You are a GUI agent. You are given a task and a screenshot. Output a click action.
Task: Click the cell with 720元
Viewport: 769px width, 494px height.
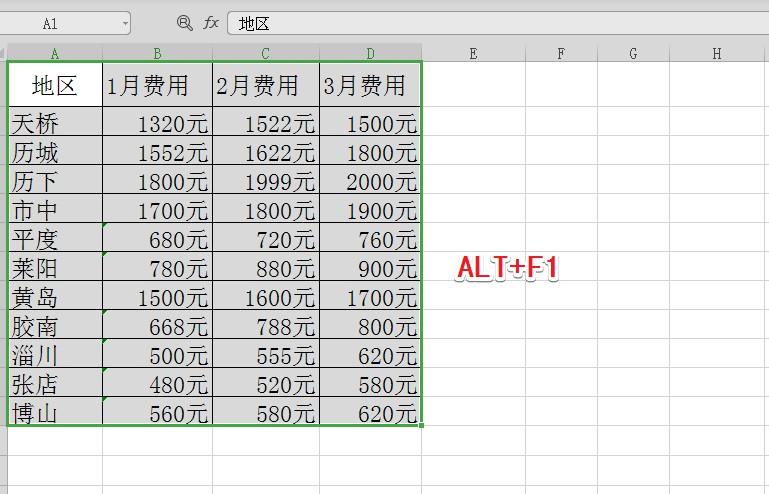(266, 237)
